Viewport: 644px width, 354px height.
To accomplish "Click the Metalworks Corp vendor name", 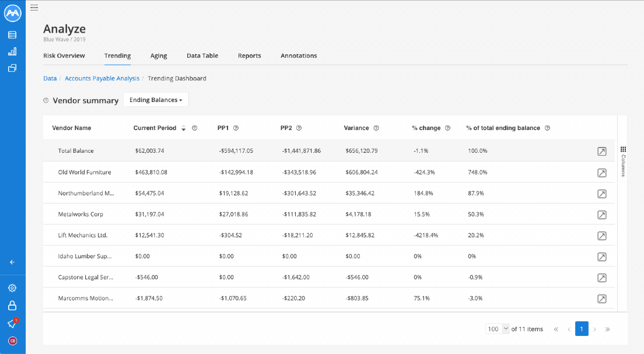I will click(80, 215).
